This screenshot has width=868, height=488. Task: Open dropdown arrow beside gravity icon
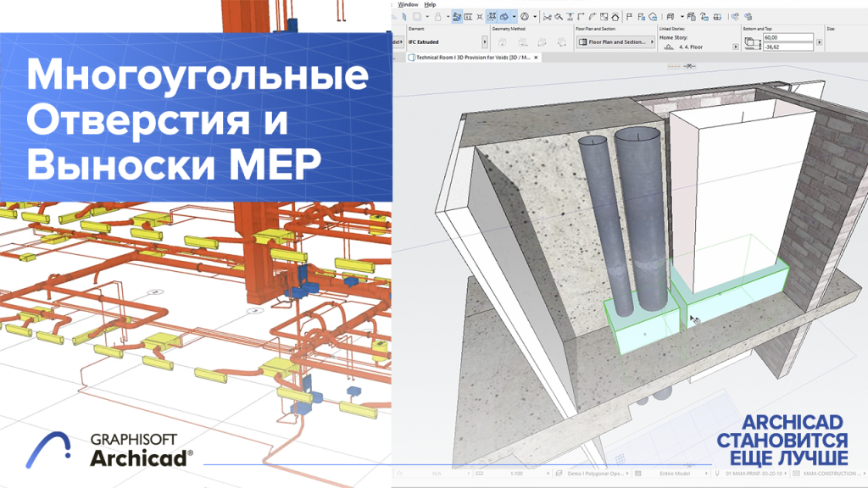coord(535,17)
